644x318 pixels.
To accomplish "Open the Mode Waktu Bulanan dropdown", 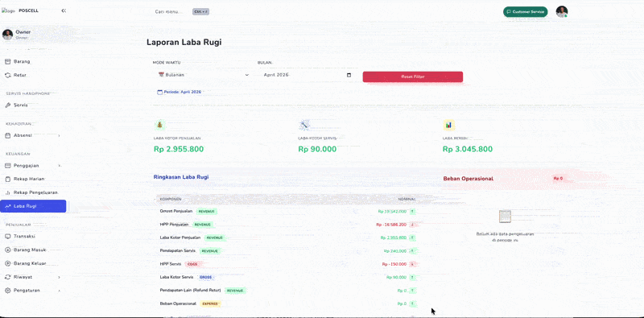I will click(x=204, y=75).
